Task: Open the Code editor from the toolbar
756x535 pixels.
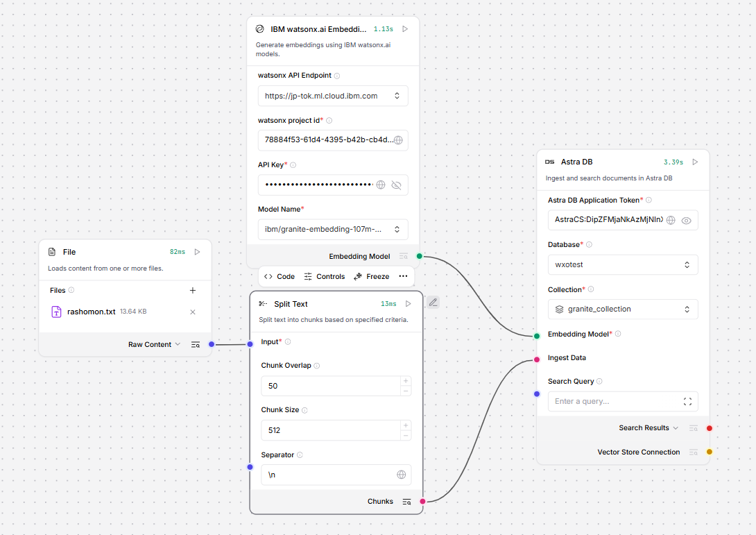Action: click(280, 276)
